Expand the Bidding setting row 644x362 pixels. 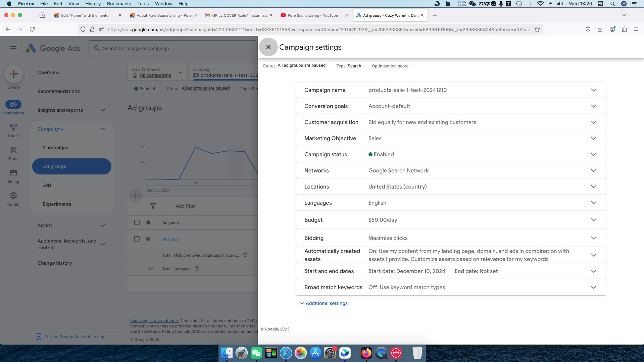pyautogui.click(x=593, y=238)
